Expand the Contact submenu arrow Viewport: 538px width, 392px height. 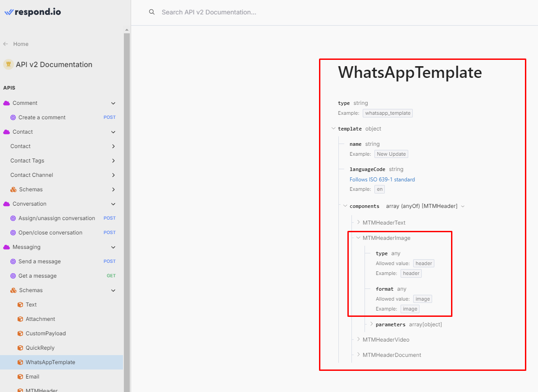tap(113, 146)
